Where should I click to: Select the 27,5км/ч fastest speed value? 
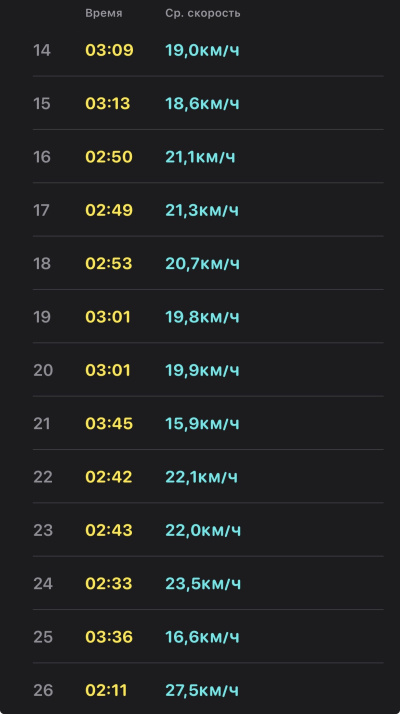coord(202,690)
